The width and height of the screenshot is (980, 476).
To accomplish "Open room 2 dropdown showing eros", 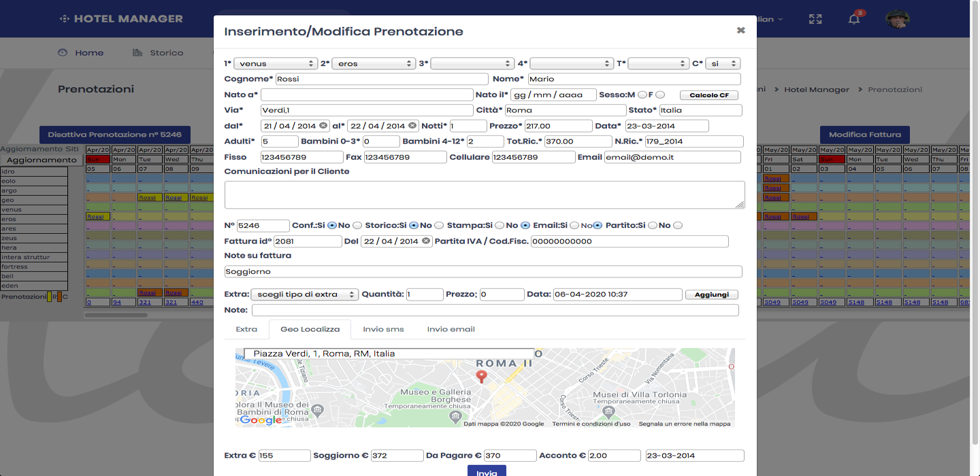I will (374, 63).
